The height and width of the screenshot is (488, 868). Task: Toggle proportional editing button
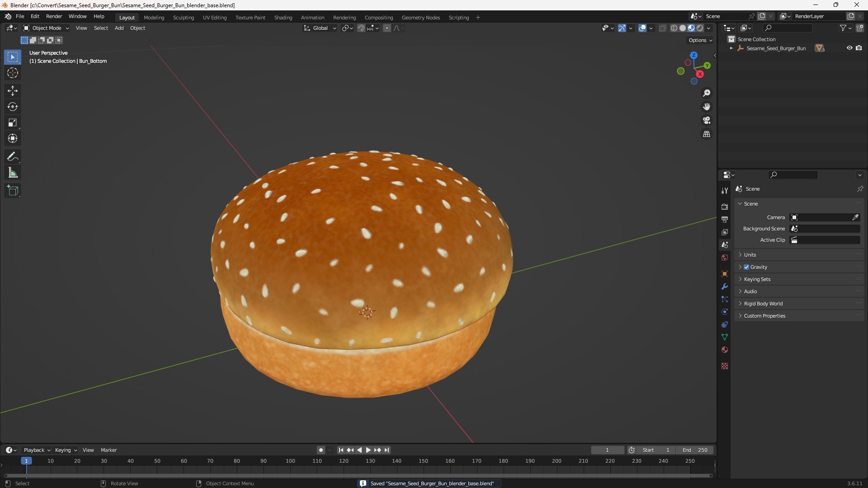[x=387, y=28]
